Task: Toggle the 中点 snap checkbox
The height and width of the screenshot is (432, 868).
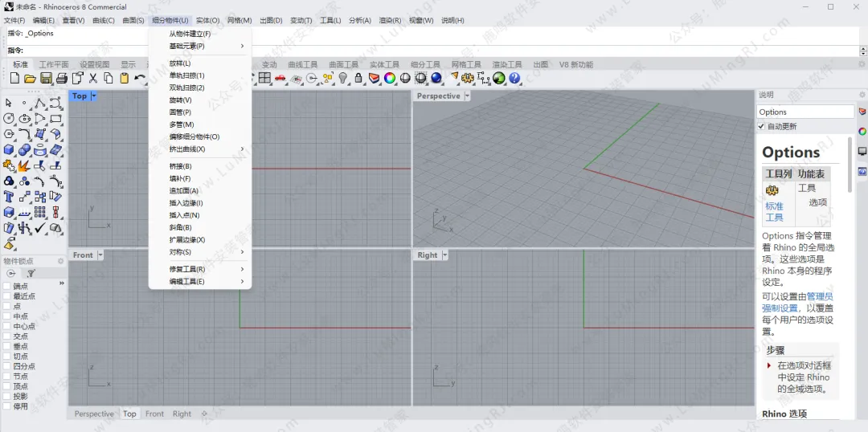Action: pyautogui.click(x=7, y=316)
